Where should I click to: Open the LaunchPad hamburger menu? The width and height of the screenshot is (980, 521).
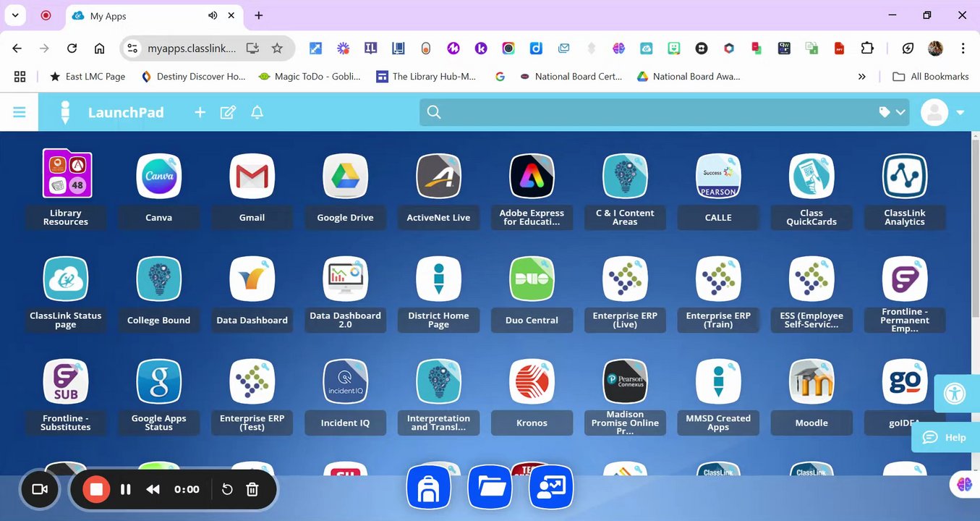20,112
